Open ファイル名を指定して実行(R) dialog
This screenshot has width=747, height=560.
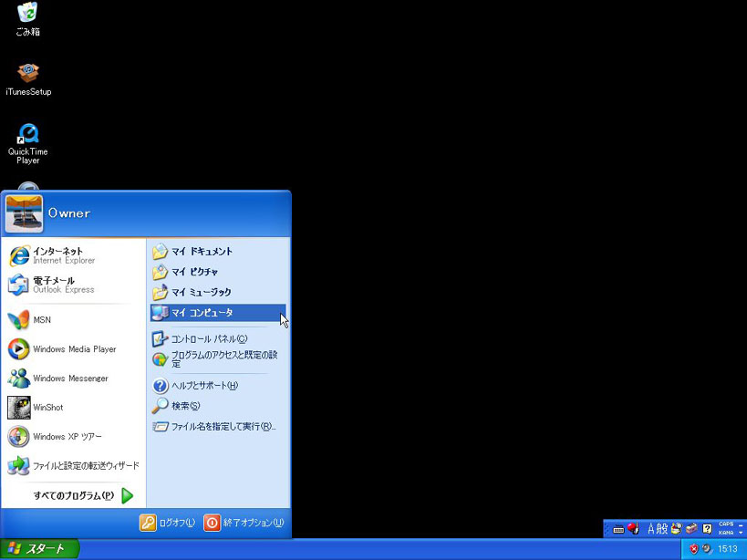(218, 427)
